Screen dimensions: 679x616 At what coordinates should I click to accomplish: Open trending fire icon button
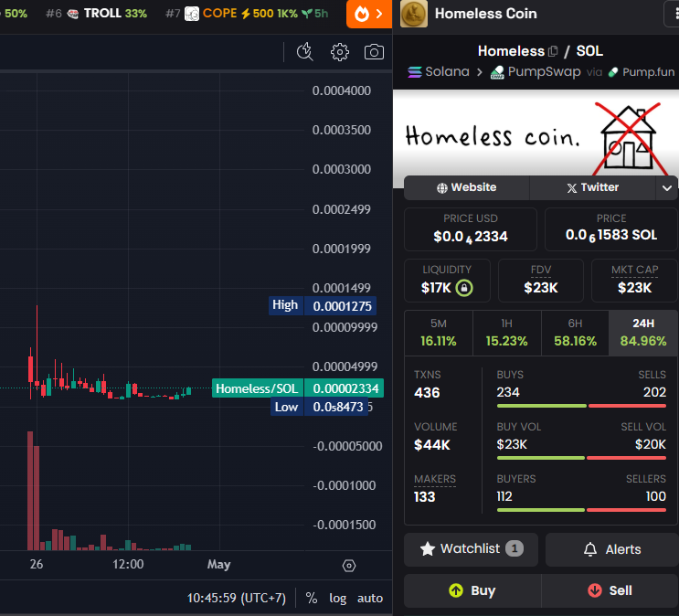pos(369,14)
